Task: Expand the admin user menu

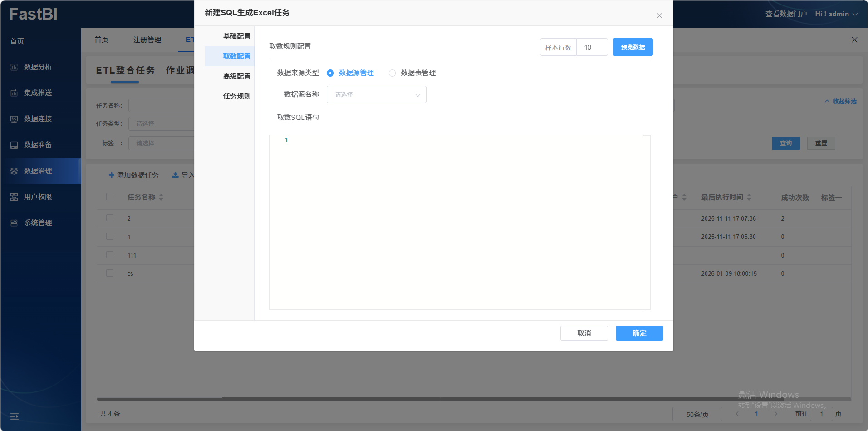Action: (836, 14)
